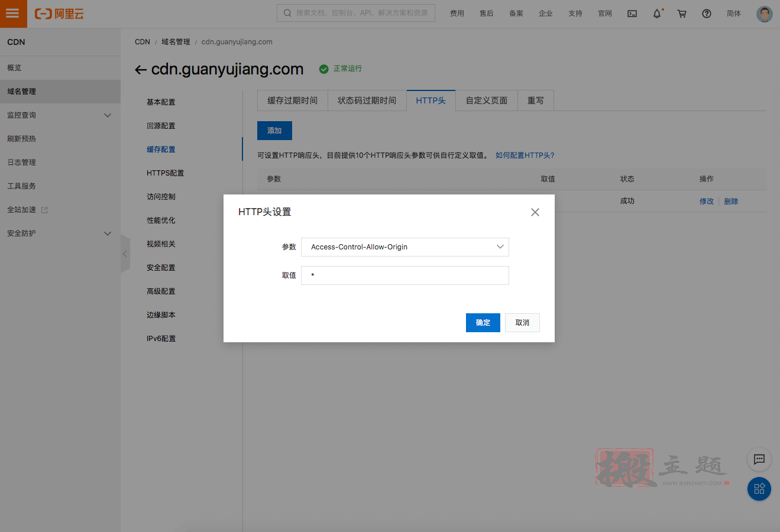This screenshot has height=532, width=780.
Task: Close the HTTP头设置 dialog
Action: pos(535,212)
